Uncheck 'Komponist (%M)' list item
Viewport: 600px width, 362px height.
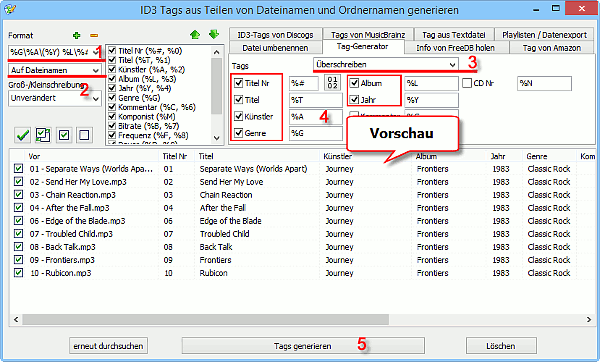(x=112, y=116)
